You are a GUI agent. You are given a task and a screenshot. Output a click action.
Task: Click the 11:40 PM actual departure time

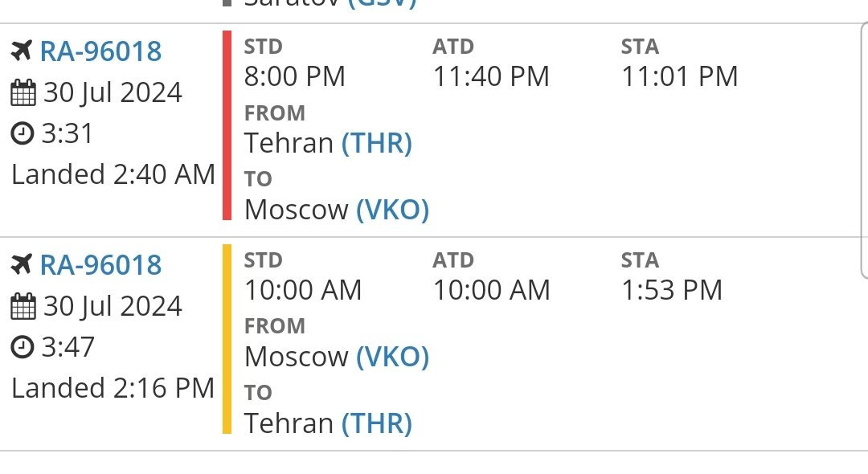click(x=491, y=76)
